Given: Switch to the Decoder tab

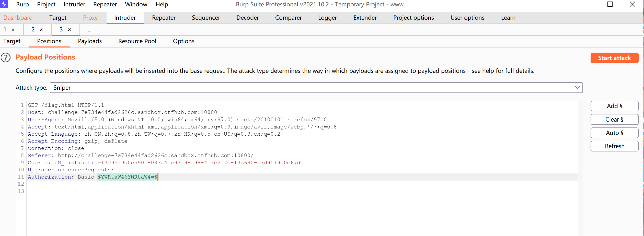Looking at the screenshot, I should tap(248, 18).
